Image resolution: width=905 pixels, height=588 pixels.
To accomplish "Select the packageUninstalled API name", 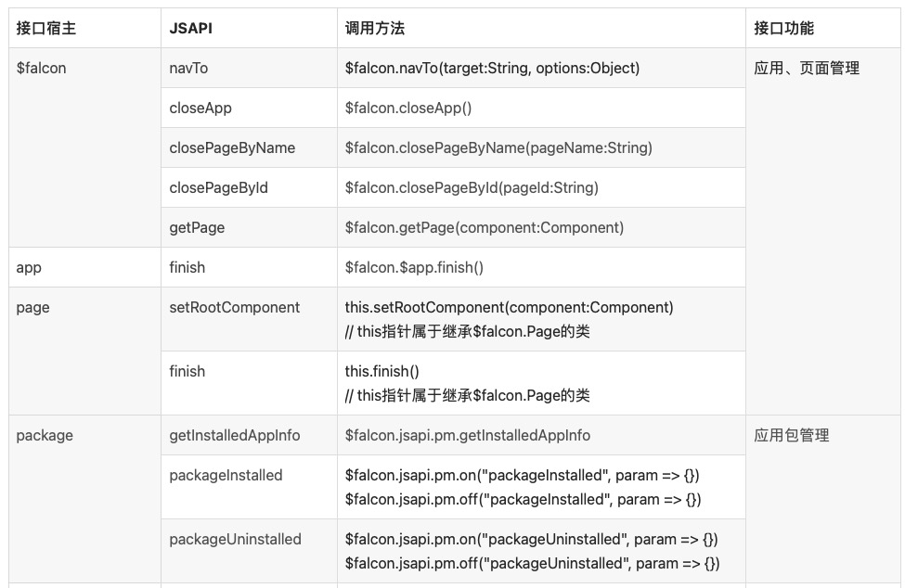I will coord(235,539).
